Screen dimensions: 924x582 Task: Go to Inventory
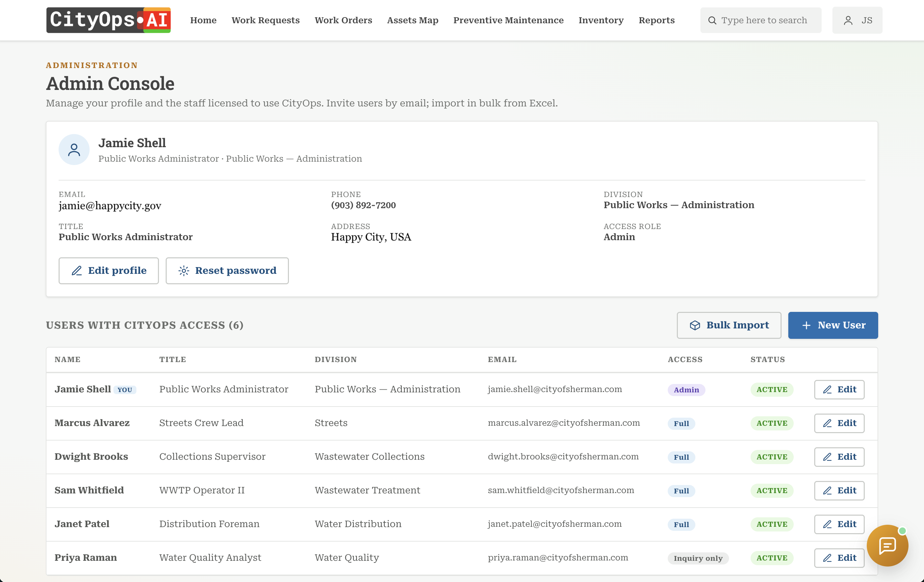point(601,20)
